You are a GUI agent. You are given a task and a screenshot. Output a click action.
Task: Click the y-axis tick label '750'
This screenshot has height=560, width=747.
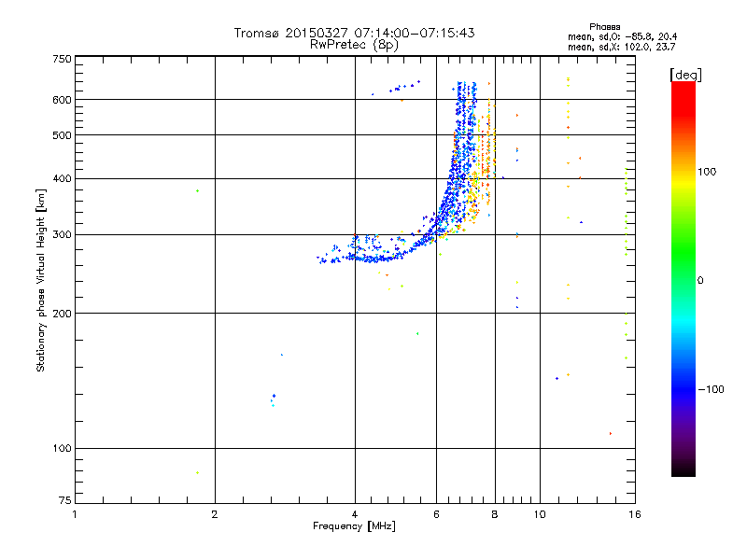click(62, 59)
